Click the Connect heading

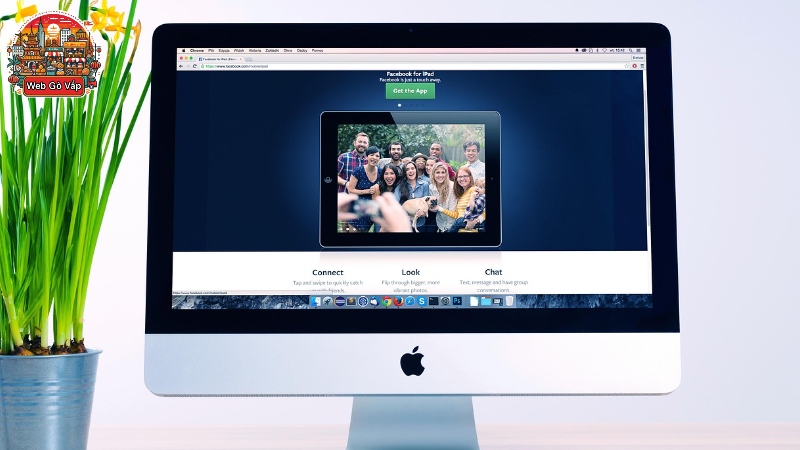(328, 272)
